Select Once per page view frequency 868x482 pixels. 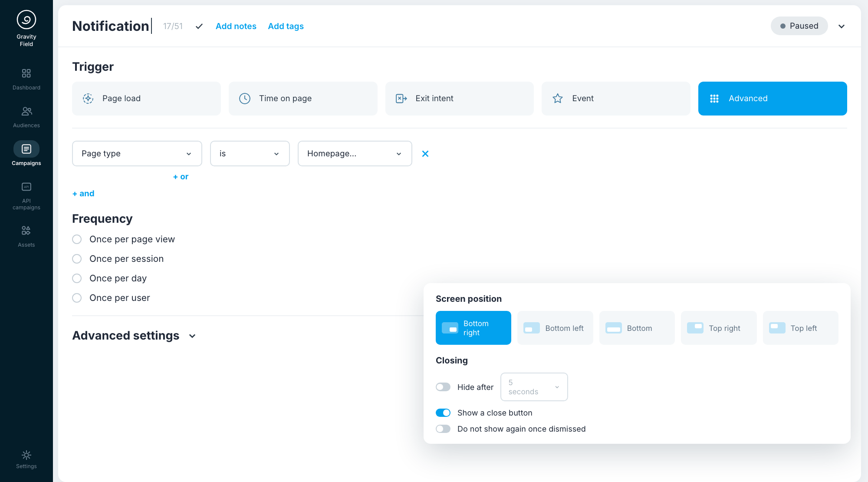point(77,239)
